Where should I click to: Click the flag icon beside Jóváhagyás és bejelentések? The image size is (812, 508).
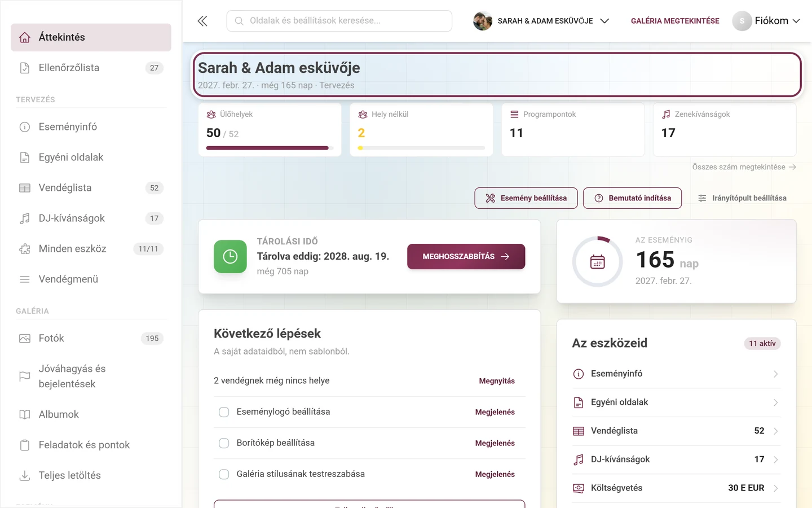coord(25,376)
